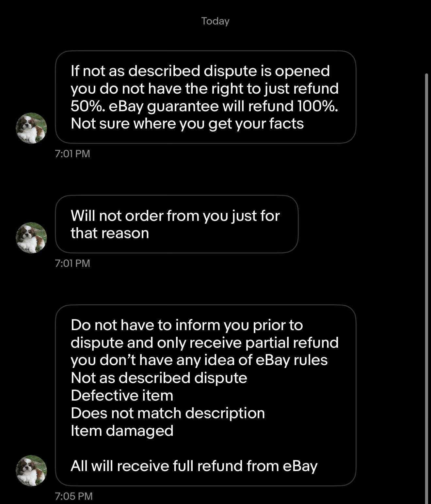Click the 7:01 PM timestamp under "Will not order" message
This screenshot has height=504, width=431.
point(72,263)
